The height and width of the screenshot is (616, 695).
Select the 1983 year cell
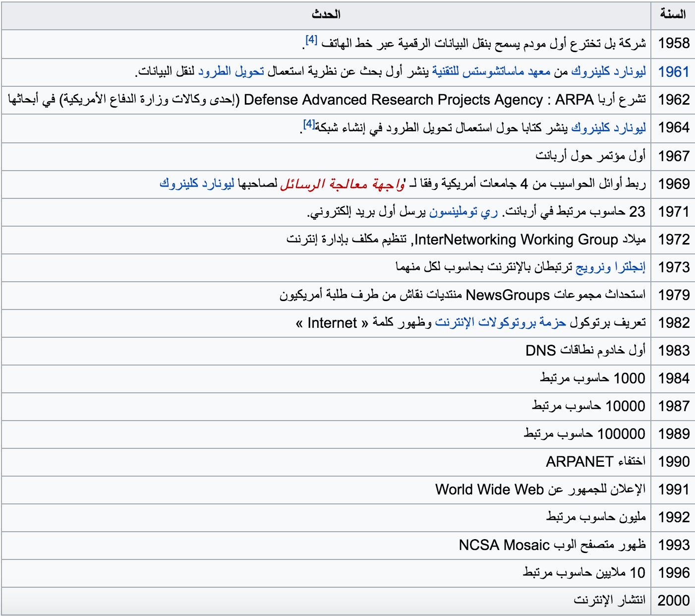[x=674, y=351]
